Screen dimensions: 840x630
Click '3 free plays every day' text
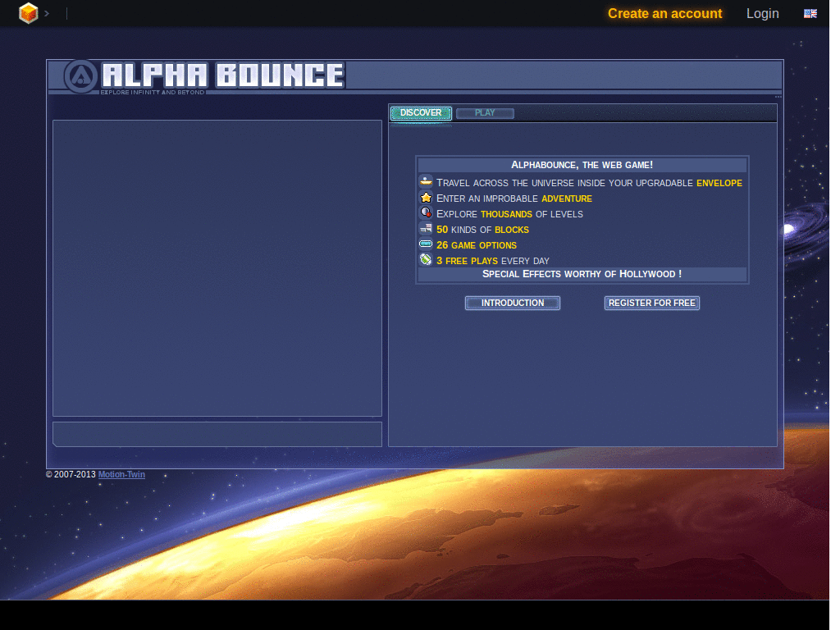(493, 261)
